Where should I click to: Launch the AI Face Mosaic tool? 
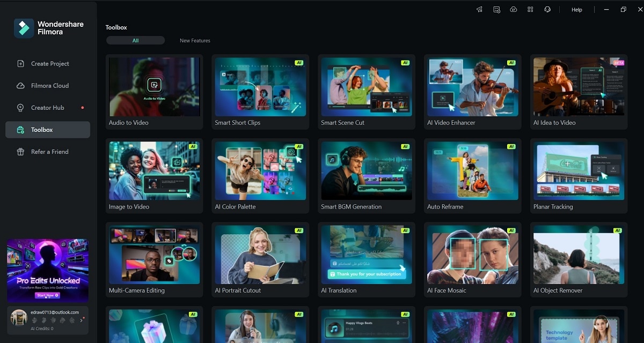(473, 259)
